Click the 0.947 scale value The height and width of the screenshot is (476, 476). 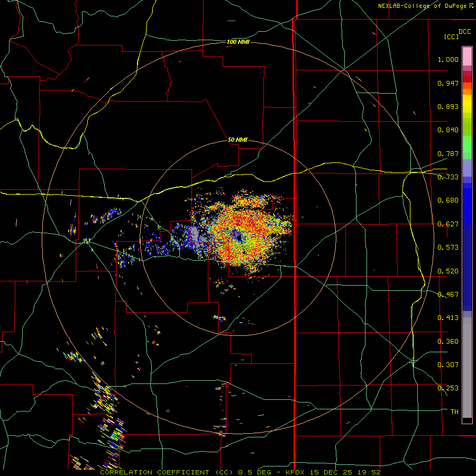pyautogui.click(x=448, y=83)
